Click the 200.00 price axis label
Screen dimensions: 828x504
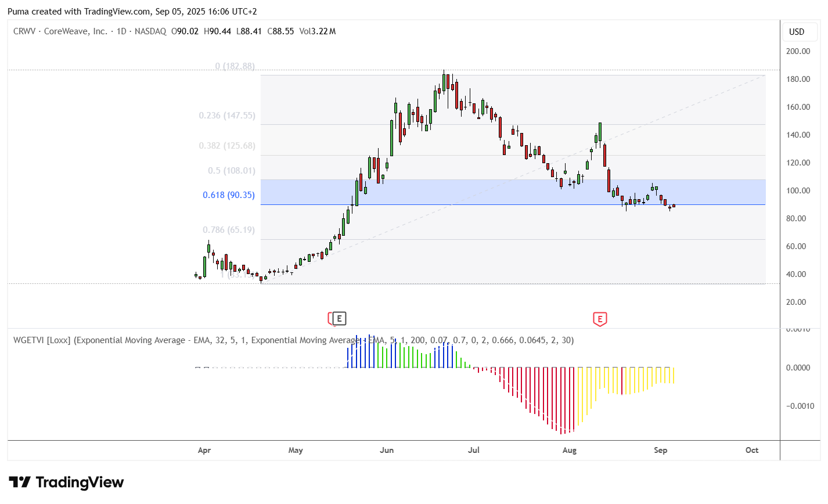(798, 51)
